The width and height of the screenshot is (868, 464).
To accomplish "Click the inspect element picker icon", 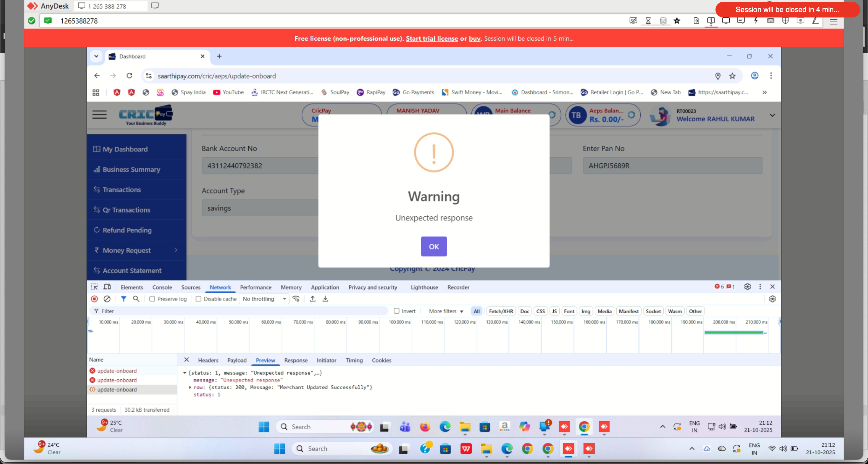I will coord(94,287).
